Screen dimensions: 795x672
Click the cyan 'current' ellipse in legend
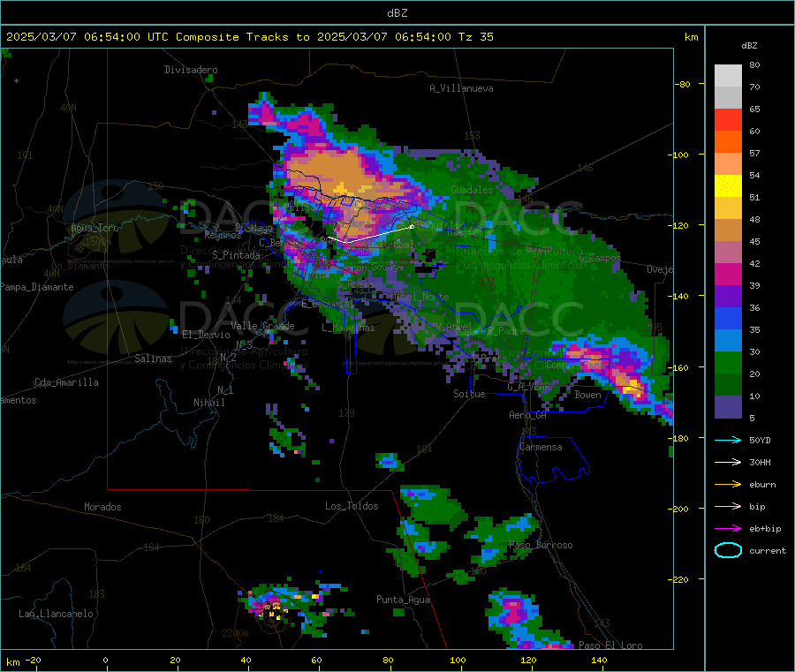(728, 550)
